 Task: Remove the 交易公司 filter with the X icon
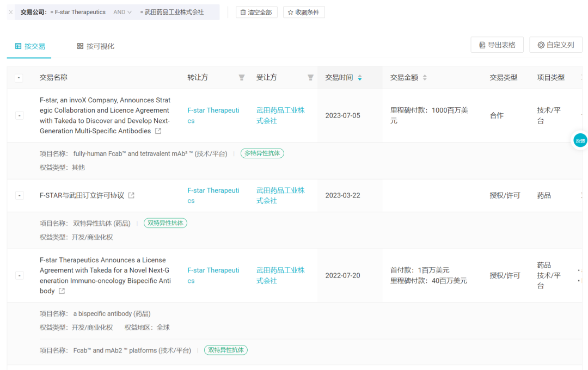point(11,12)
